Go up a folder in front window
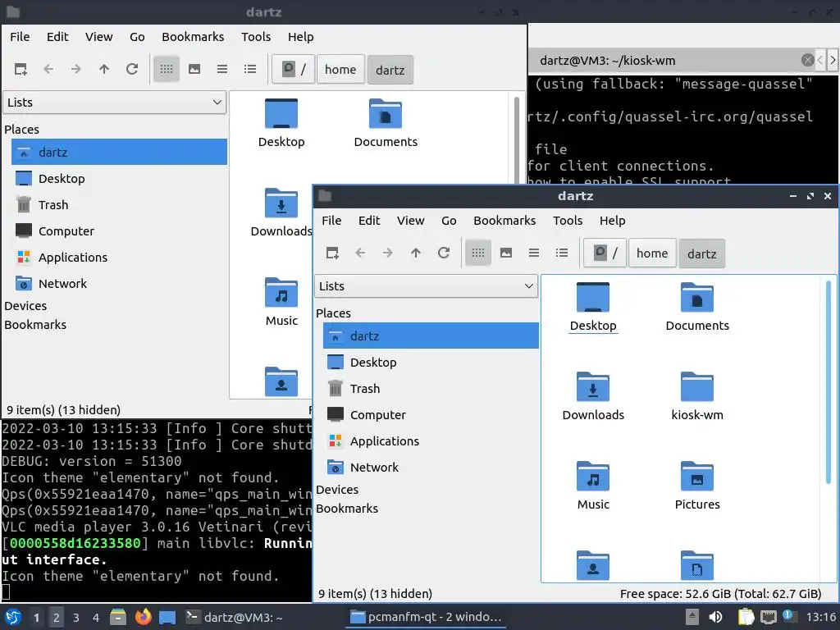840x630 pixels. [x=416, y=253]
